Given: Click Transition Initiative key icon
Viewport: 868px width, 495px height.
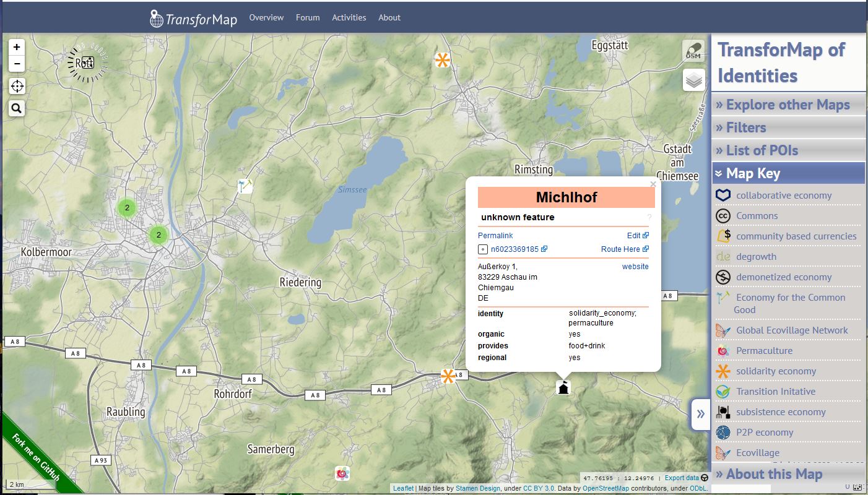Looking at the screenshot, I should pos(723,392).
